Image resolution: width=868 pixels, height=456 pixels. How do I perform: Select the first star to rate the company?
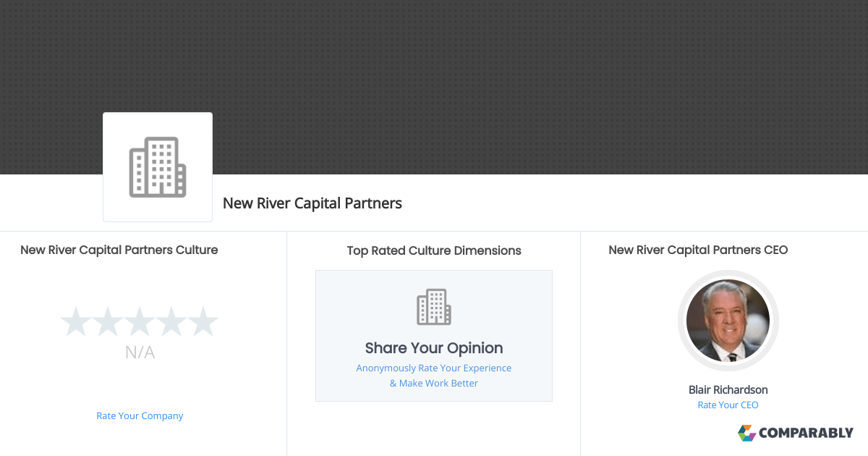77,321
